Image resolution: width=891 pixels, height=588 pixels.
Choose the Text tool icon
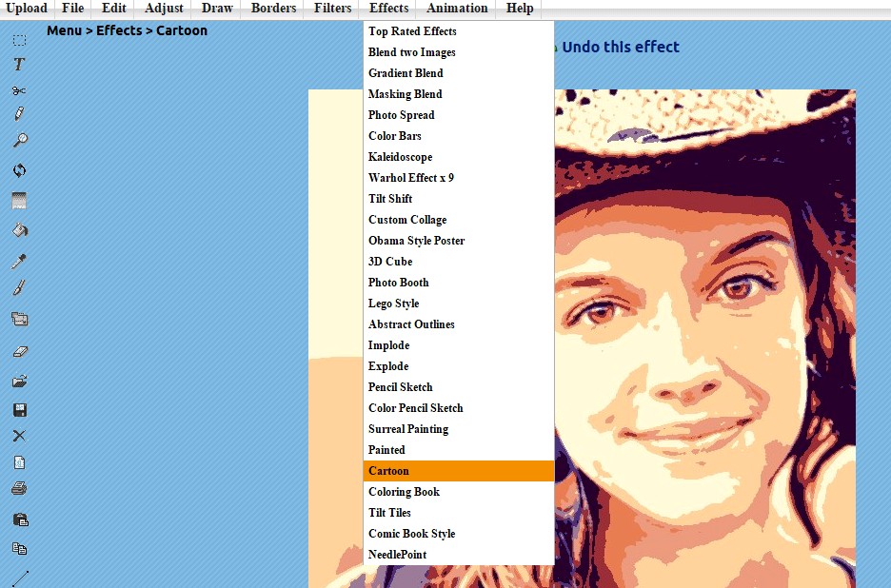click(x=19, y=65)
